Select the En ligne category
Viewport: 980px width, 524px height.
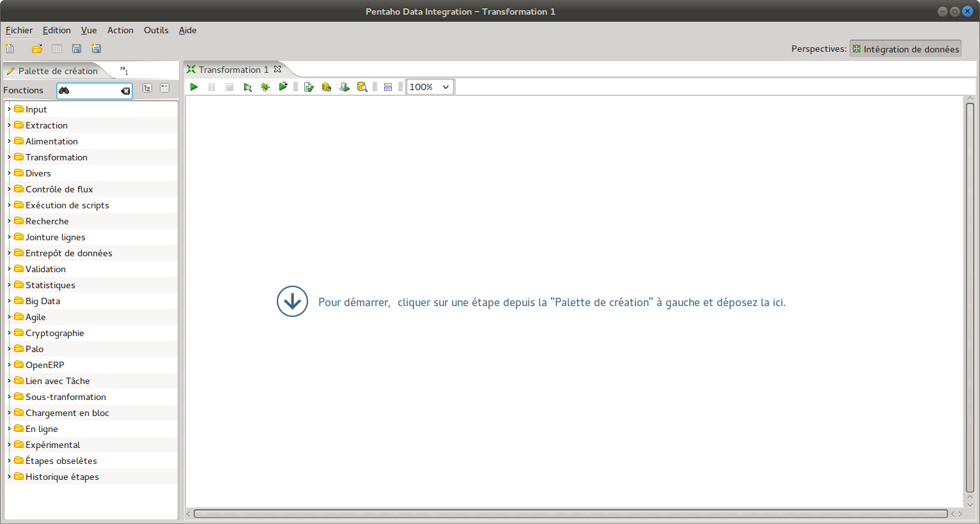pyautogui.click(x=42, y=429)
